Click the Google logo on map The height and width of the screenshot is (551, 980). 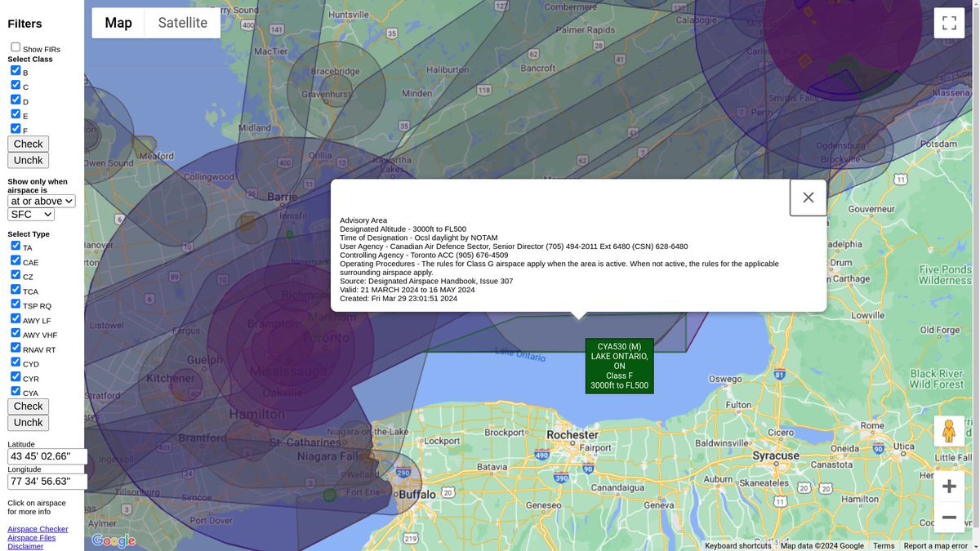[114, 540]
